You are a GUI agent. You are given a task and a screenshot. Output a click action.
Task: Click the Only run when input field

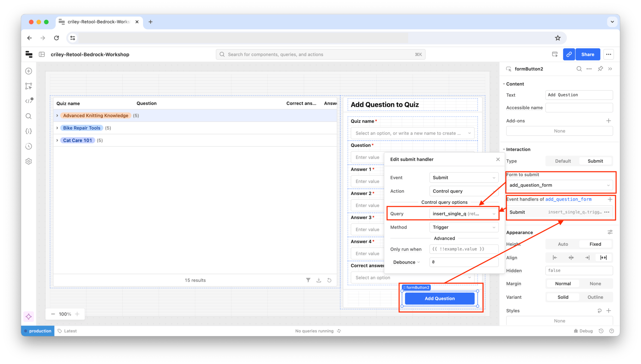point(464,249)
